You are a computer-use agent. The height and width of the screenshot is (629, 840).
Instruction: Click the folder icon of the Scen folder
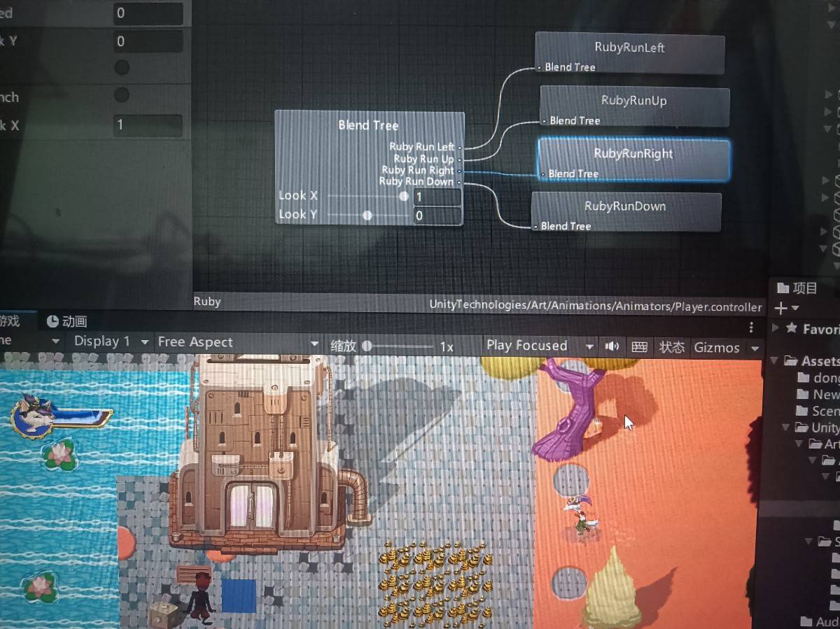(x=803, y=411)
